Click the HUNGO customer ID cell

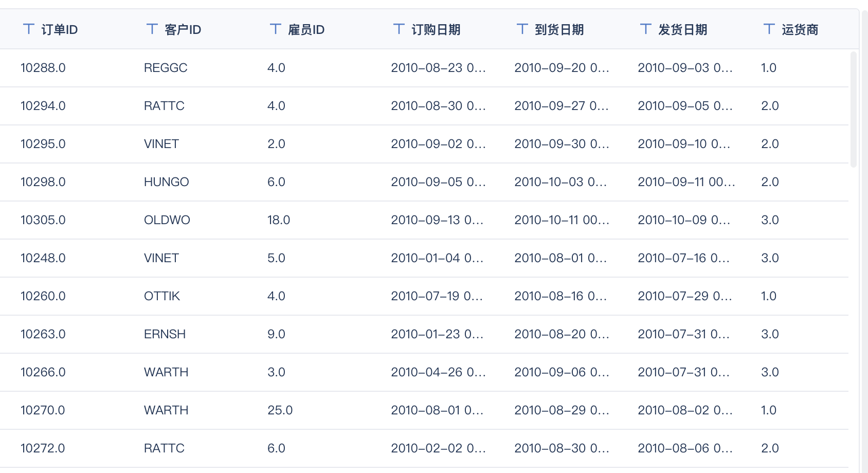[167, 182]
